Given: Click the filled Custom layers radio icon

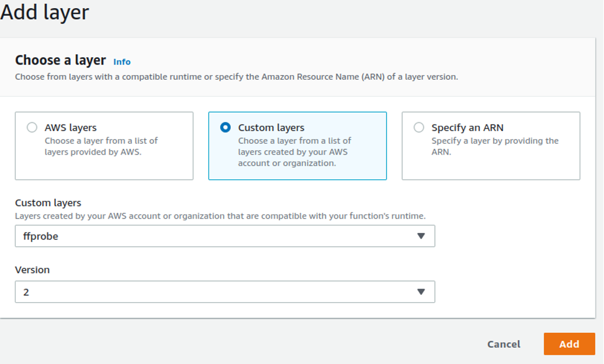Looking at the screenshot, I should (226, 127).
